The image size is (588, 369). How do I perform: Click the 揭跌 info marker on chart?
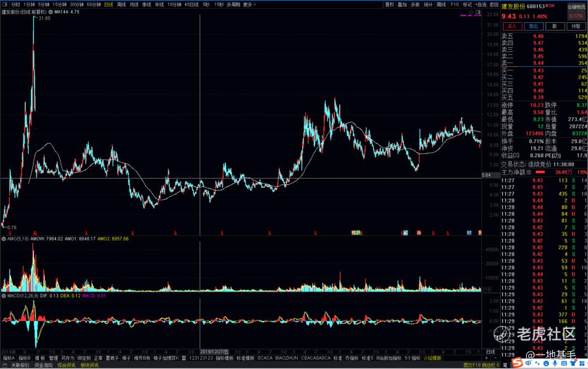coord(356,233)
